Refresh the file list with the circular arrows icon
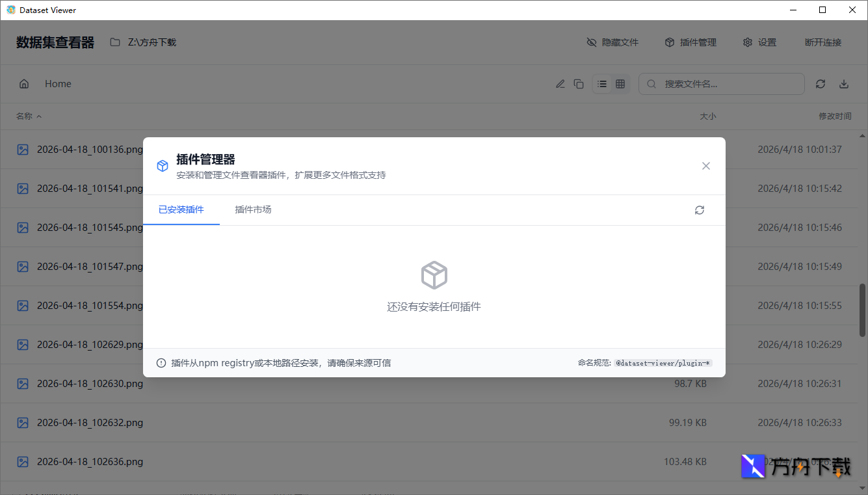Viewport: 868px width, 495px height. pyautogui.click(x=820, y=83)
